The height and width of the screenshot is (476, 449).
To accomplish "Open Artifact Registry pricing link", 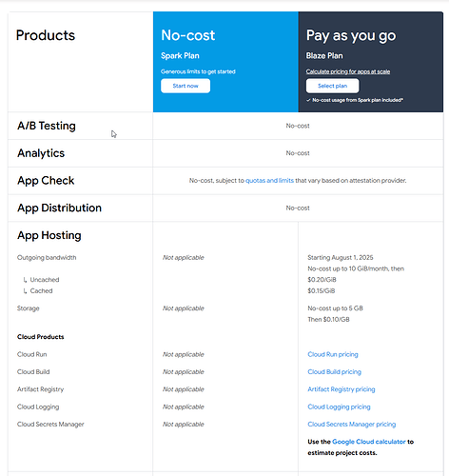I will pos(342,389).
